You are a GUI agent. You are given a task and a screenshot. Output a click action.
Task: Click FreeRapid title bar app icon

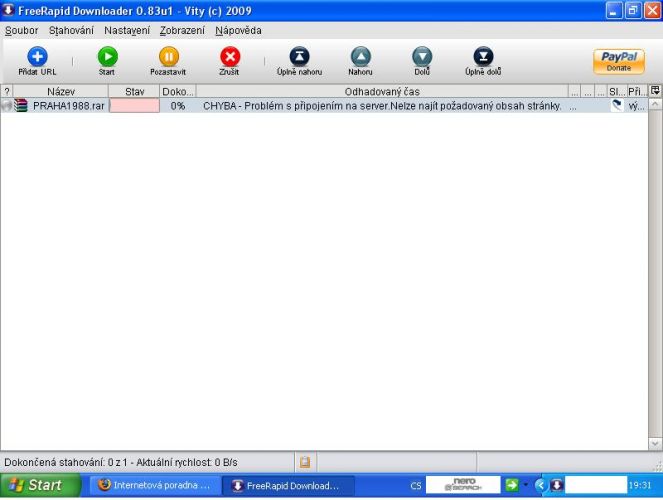coord(8,10)
